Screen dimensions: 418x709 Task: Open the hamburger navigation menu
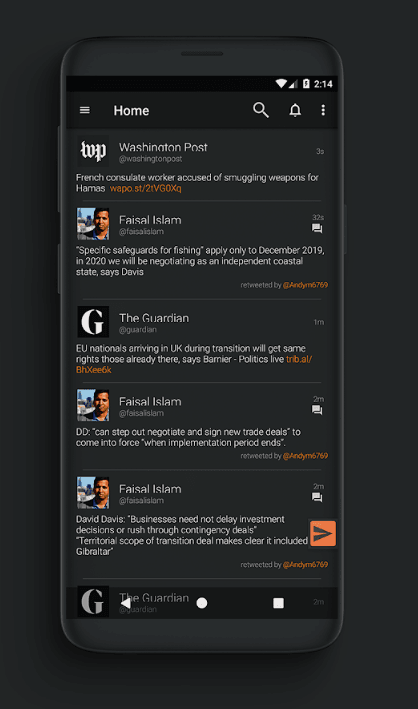pyautogui.click(x=85, y=110)
